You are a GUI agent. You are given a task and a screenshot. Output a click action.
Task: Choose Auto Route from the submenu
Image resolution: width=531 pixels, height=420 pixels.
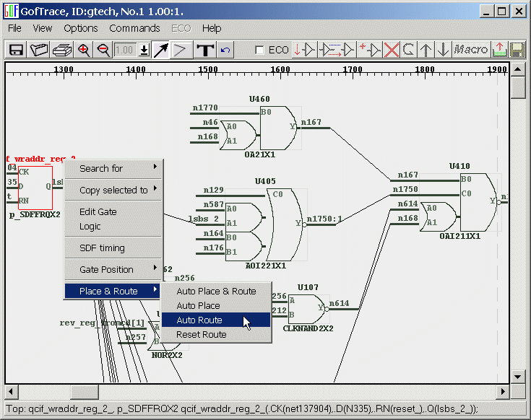(199, 320)
